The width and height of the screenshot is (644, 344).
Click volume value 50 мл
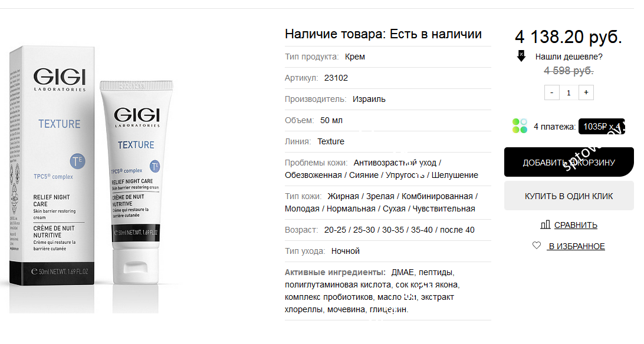(x=331, y=121)
